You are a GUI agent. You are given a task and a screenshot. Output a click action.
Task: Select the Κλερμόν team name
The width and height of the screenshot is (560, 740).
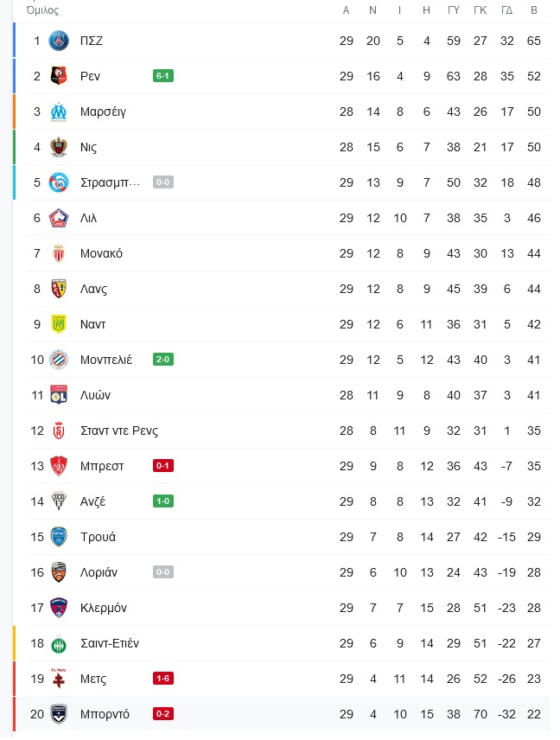click(x=104, y=608)
